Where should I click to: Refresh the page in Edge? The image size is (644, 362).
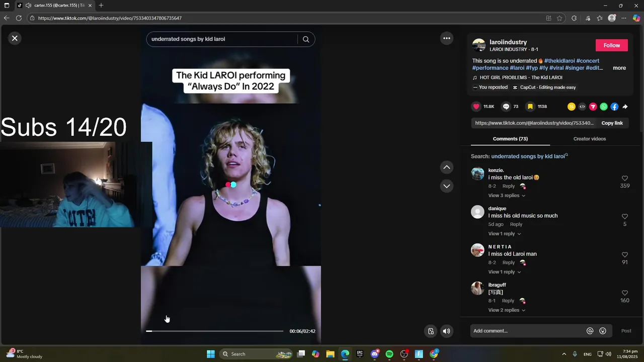tap(19, 18)
